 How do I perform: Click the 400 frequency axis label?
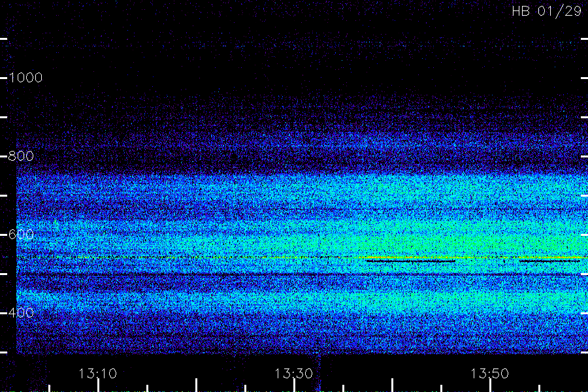(21, 312)
